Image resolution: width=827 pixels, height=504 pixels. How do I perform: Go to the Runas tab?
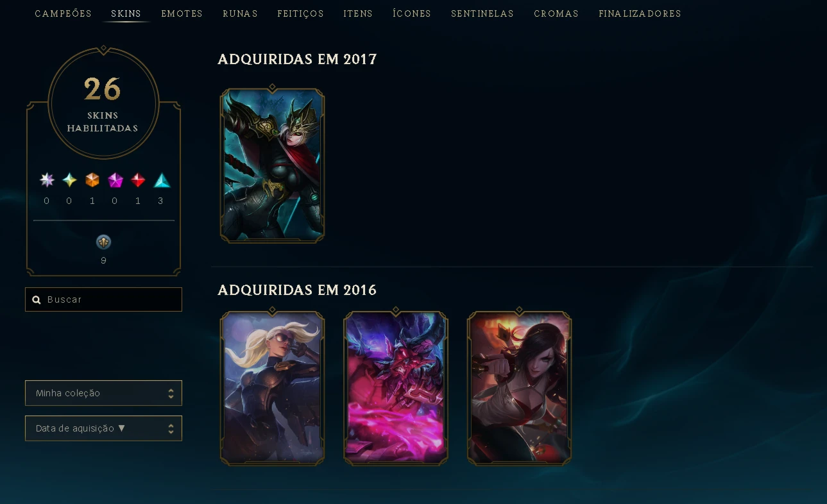pyautogui.click(x=241, y=13)
